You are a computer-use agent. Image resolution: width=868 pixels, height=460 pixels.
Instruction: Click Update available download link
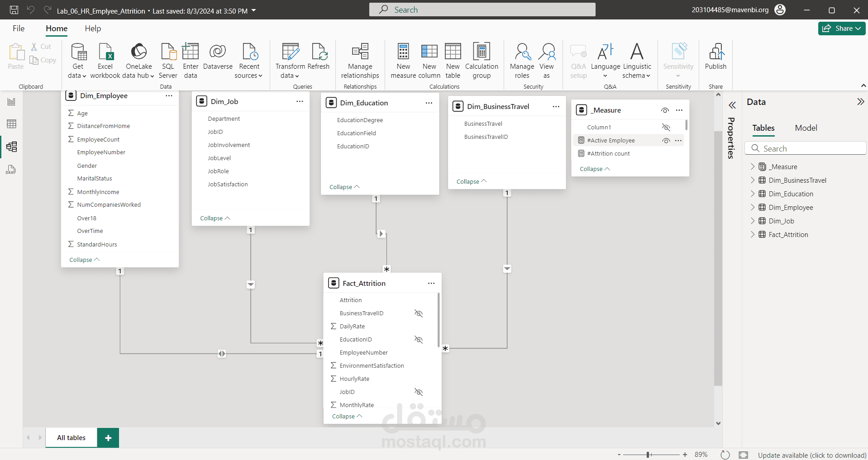[812, 455]
